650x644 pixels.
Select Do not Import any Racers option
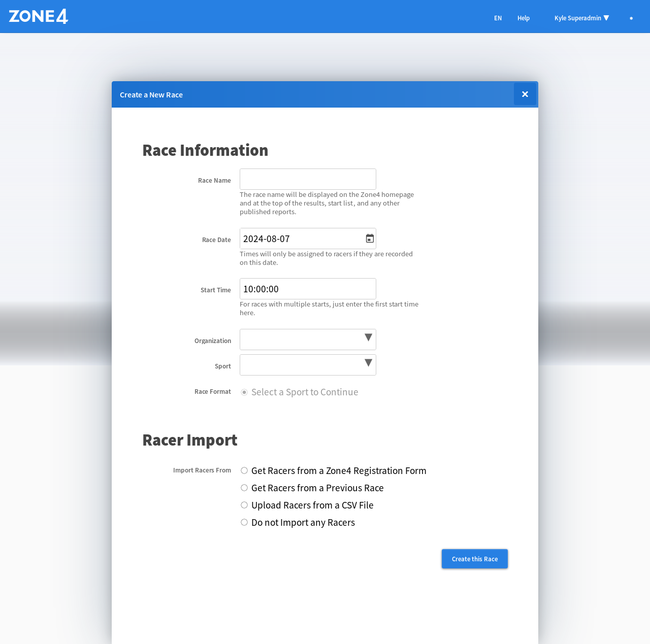(244, 522)
